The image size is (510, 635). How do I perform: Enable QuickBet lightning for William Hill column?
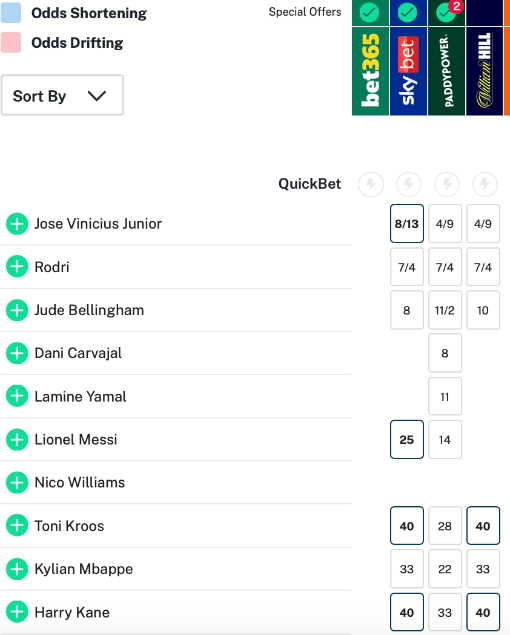point(485,184)
